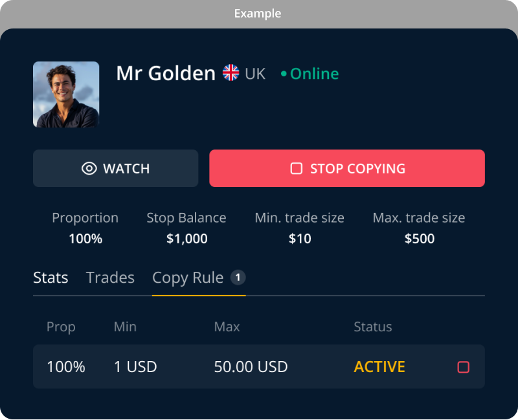Image resolution: width=518 pixels, height=420 pixels.
Task: Click the Max. trade size $500 value
Action: (419, 239)
